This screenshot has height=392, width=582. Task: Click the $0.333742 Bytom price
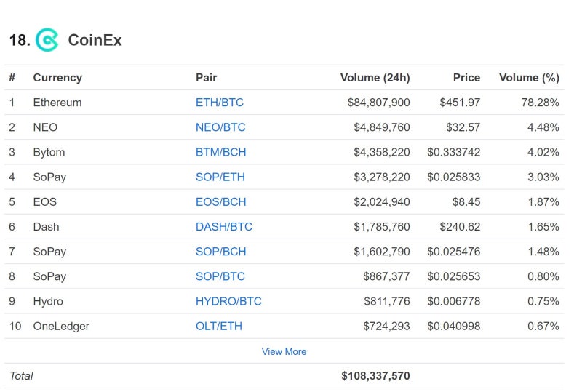pyautogui.click(x=453, y=152)
